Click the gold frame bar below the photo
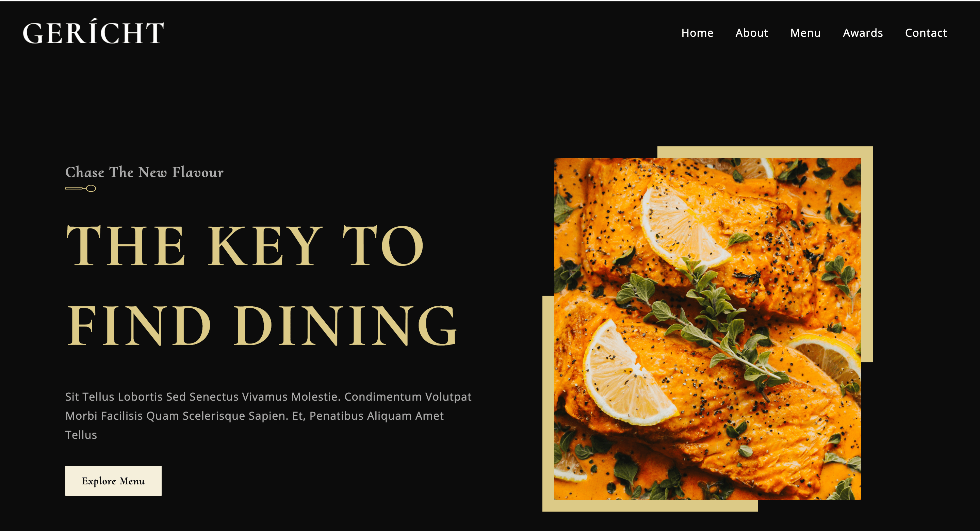 (x=650, y=505)
